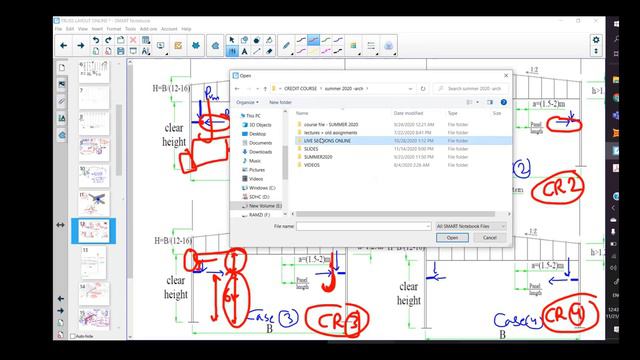Click New folder in the Open dialog
Screen dimensions: 640x360
pos(280,102)
